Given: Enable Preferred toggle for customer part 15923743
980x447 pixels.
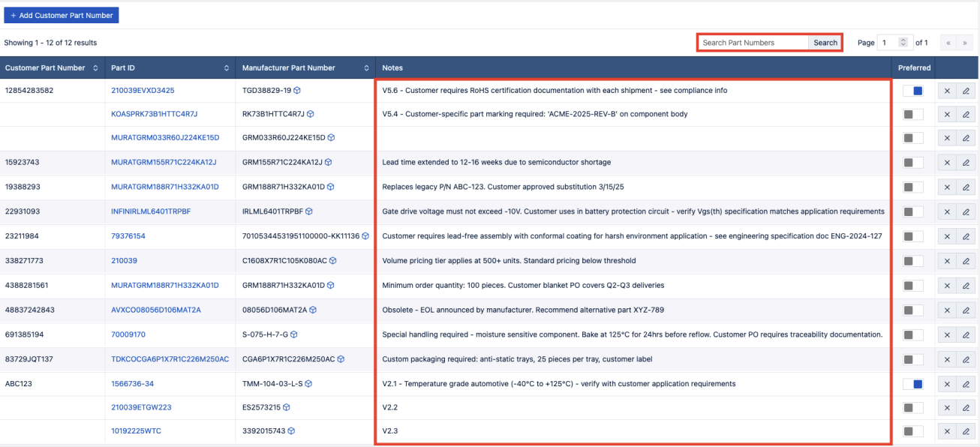Looking at the screenshot, I should pos(913,163).
